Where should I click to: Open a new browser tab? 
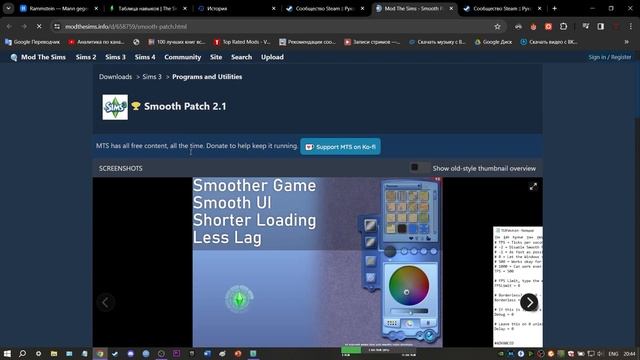(554, 8)
